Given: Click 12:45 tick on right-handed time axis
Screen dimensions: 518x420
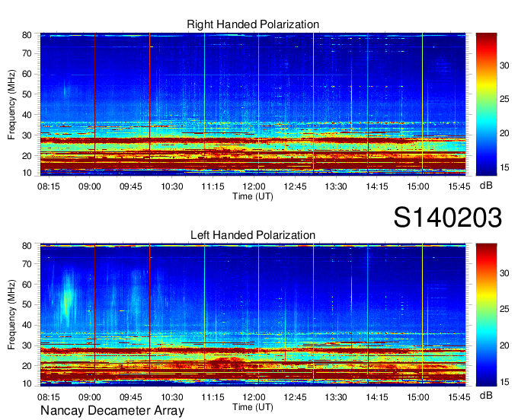Looking at the screenshot, I should point(295,186).
